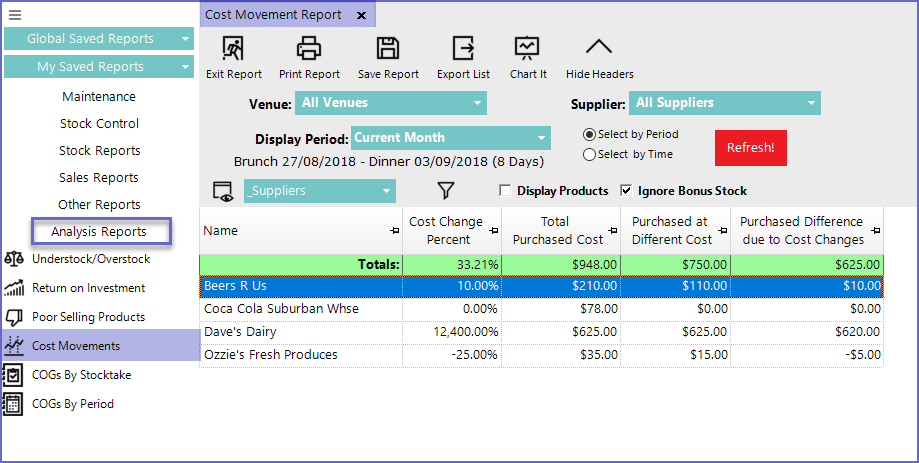Click the view layout eye icon

(x=222, y=191)
